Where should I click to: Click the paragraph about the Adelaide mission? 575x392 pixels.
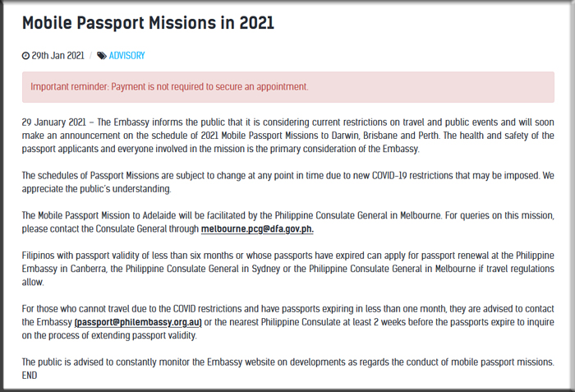point(287,222)
